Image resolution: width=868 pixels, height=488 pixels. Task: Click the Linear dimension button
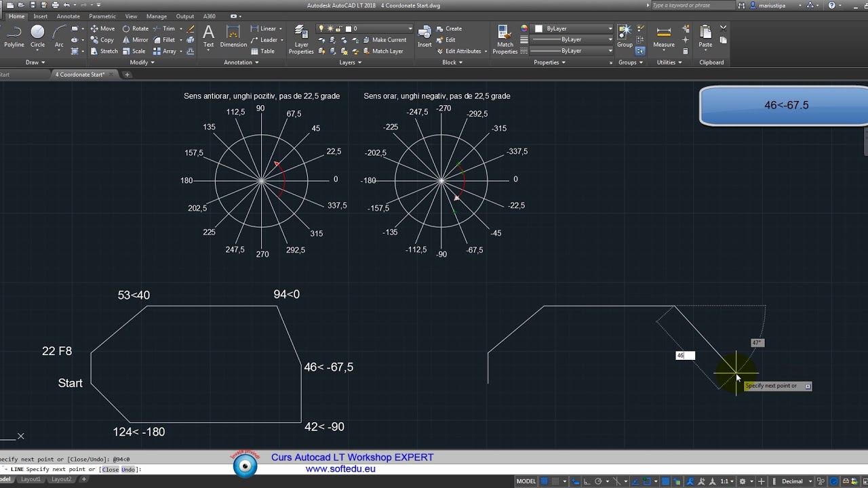(263, 28)
